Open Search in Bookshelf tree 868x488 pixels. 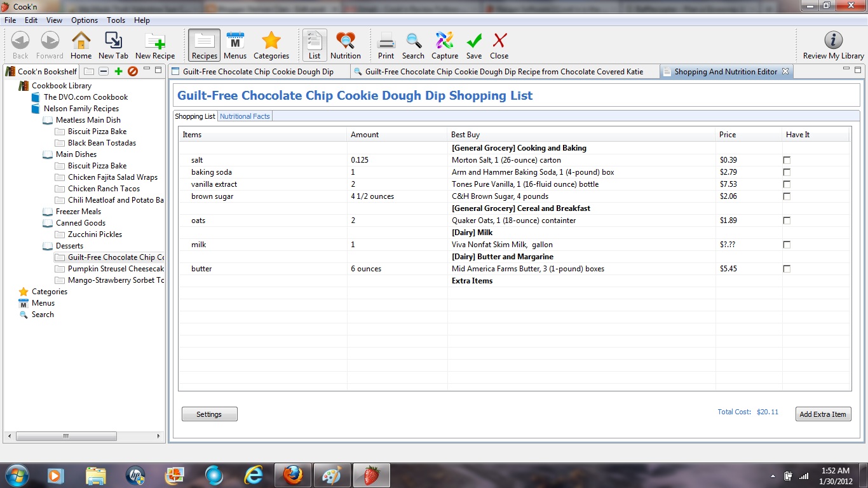[43, 315]
